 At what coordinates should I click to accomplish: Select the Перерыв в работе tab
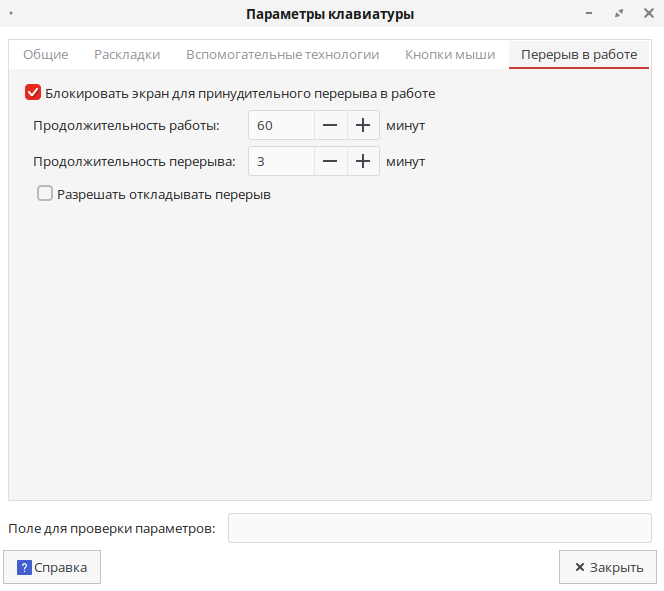pyautogui.click(x=579, y=55)
